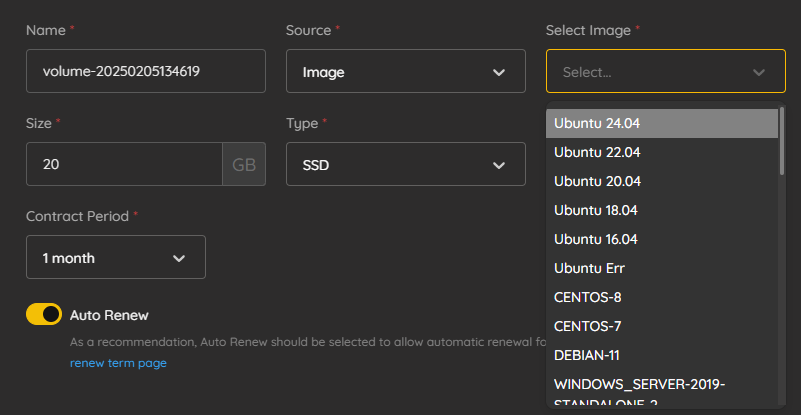Click the Auto Renew label text
Screen dimensions: 801x415
click(109, 315)
